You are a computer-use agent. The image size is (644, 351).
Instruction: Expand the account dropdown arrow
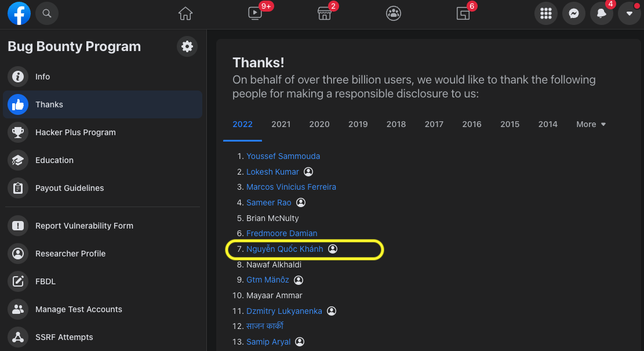tap(629, 13)
